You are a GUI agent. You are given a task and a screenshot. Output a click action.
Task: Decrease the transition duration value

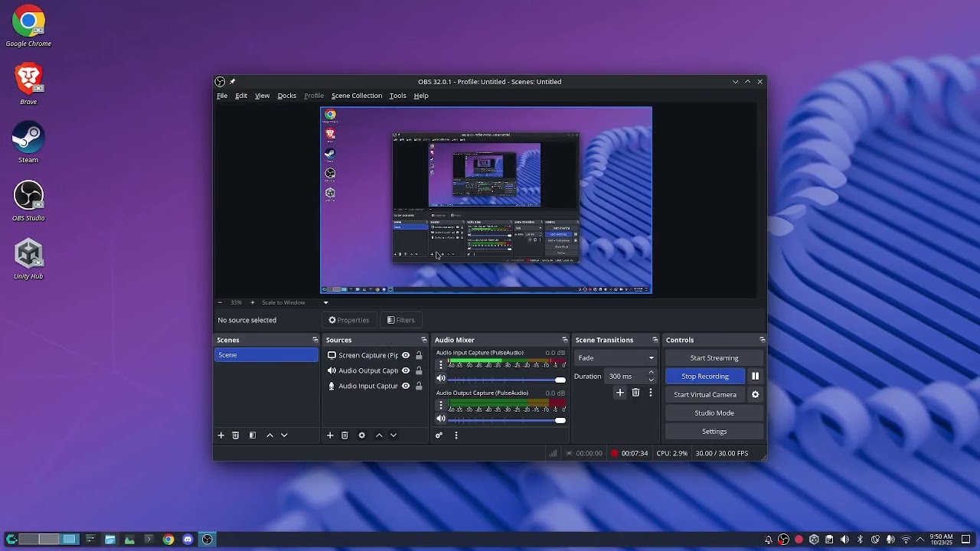[x=652, y=380]
